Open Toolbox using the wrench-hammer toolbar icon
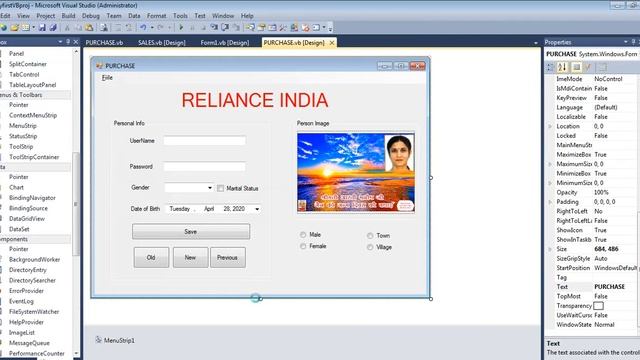Screen dimensions: 640x360 [x=282, y=28]
